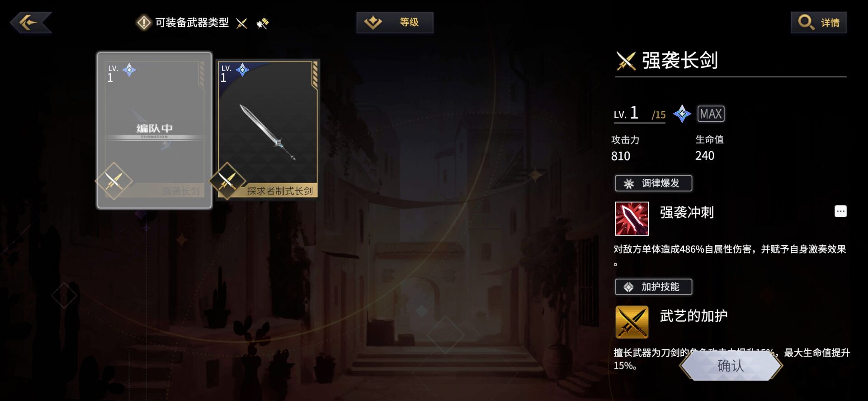Open the 详情 details button
Viewport: 868px width, 401px height.
819,22
